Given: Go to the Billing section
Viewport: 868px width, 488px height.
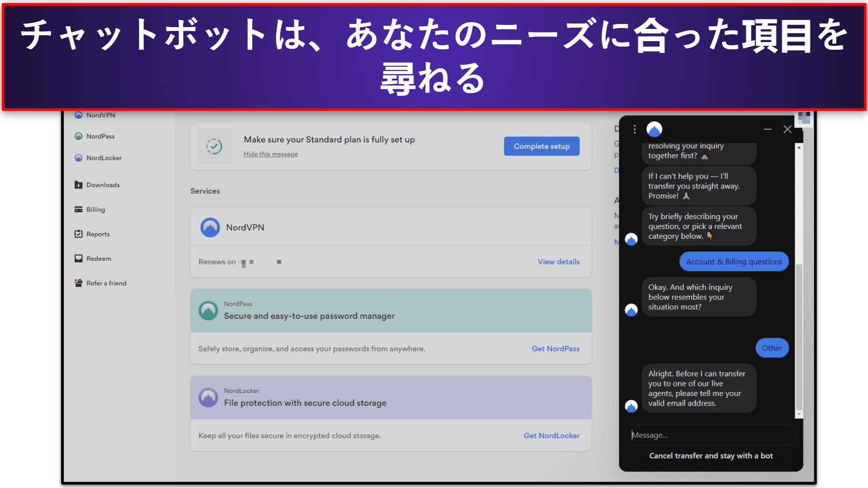Looking at the screenshot, I should click(x=95, y=209).
